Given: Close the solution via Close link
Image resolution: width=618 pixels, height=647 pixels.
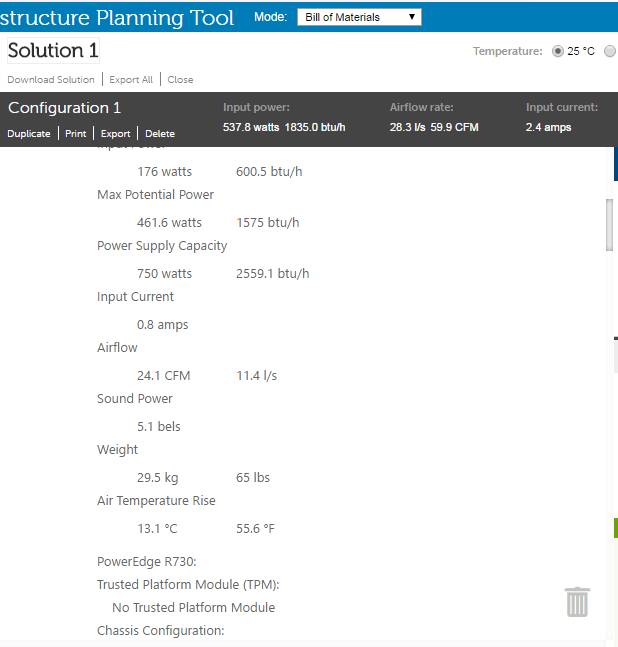Looking at the screenshot, I should pos(180,80).
